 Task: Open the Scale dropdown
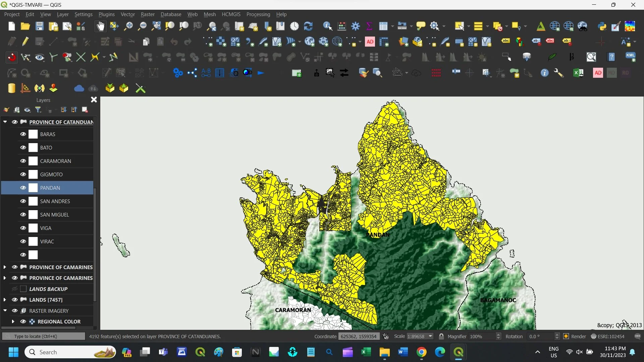pos(430,336)
